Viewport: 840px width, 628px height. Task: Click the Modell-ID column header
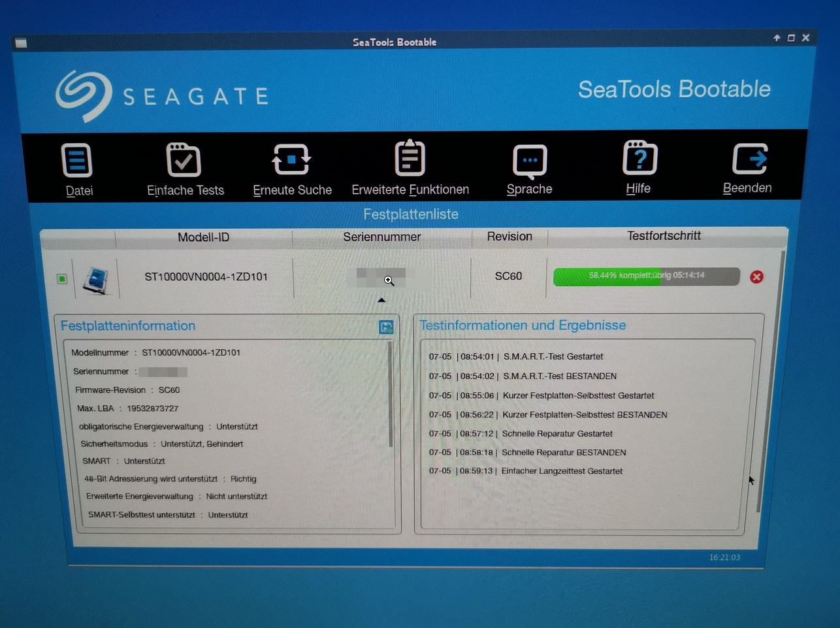pyautogui.click(x=203, y=237)
